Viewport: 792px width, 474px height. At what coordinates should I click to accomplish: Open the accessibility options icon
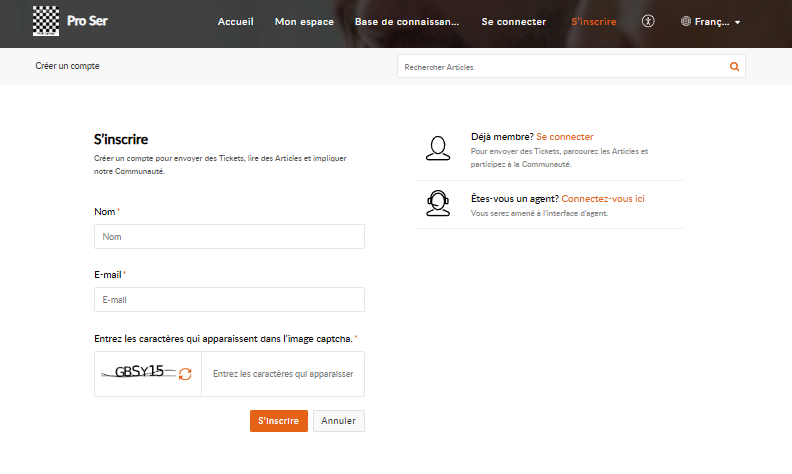pyautogui.click(x=648, y=21)
